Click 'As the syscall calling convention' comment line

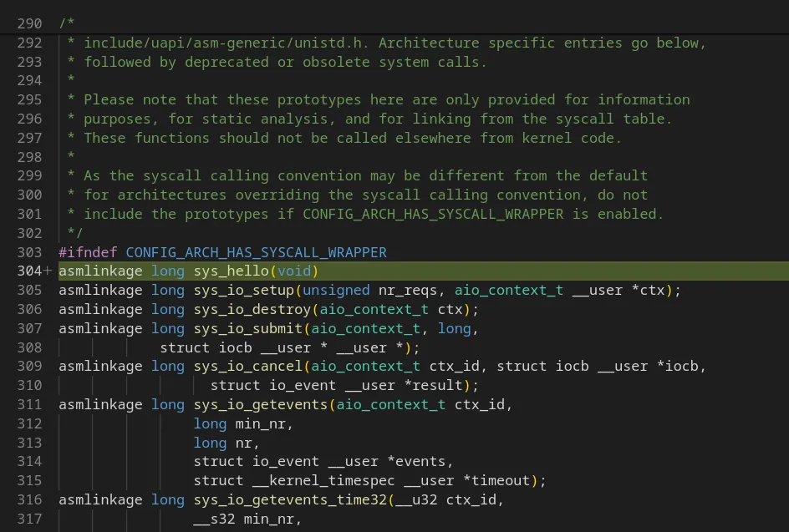358,175
